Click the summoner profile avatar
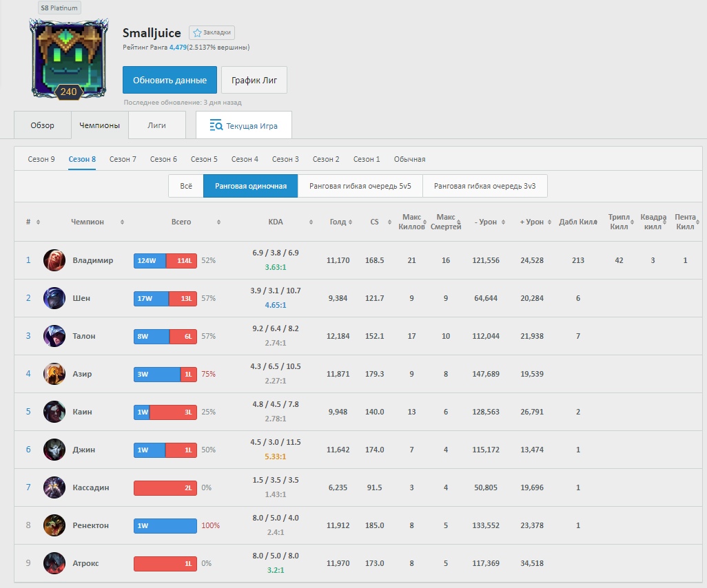 pyautogui.click(x=68, y=58)
